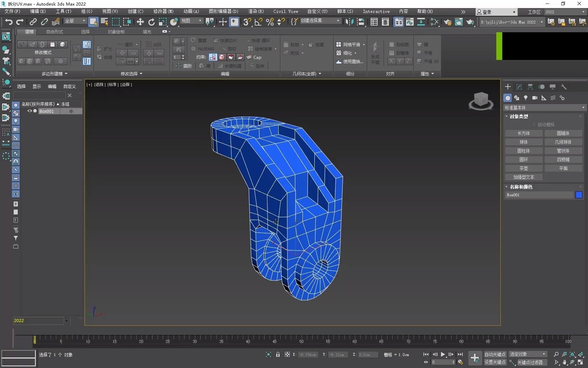Select the Lights category in command panel
Screen dimensions: 588x368
pyautogui.click(x=526, y=98)
